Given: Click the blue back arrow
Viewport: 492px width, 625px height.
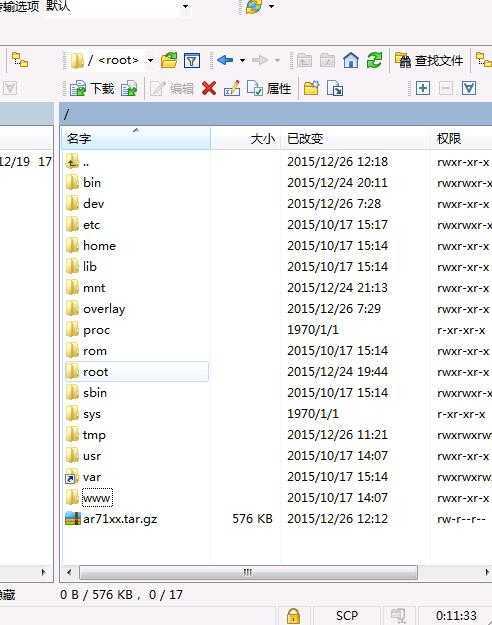Looking at the screenshot, I should 225,60.
